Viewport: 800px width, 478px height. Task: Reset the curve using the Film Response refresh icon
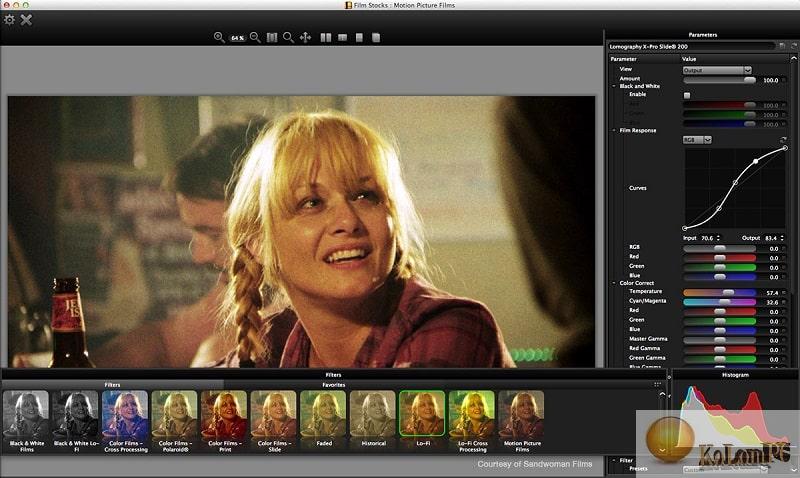coord(783,139)
